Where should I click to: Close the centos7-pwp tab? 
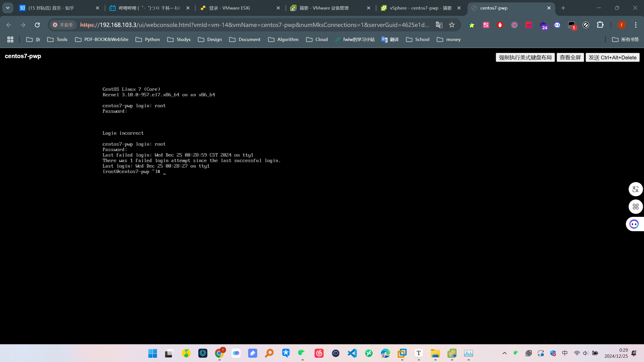point(549,8)
